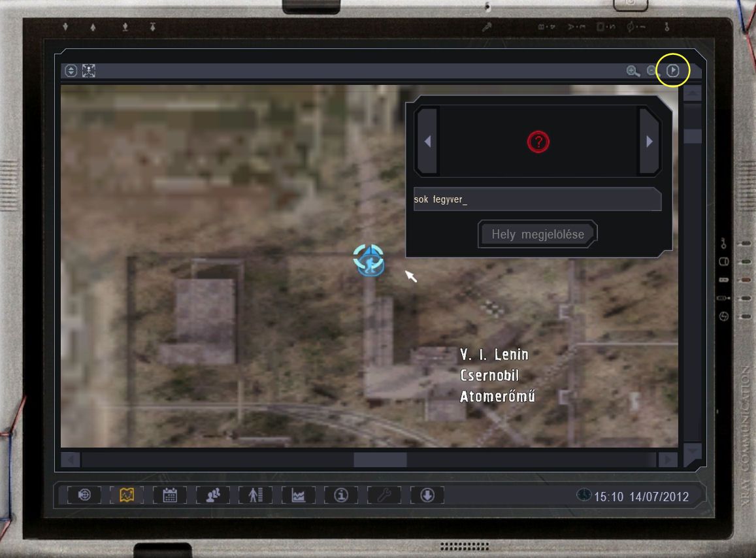Screen dimensions: 756x558
Task: Open the tasks target tab in PDA
Action: tap(84, 495)
